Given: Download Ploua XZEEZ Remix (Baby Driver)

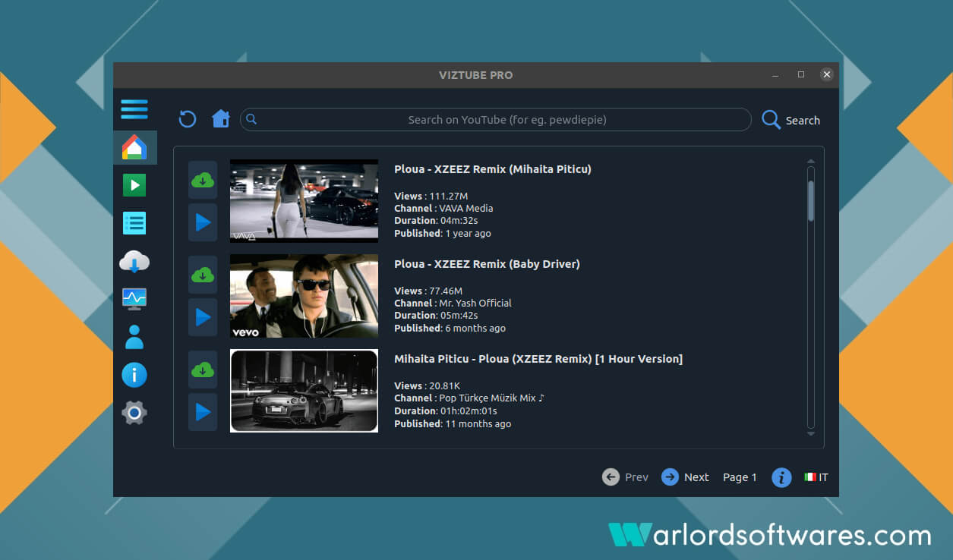Looking at the screenshot, I should point(203,275).
